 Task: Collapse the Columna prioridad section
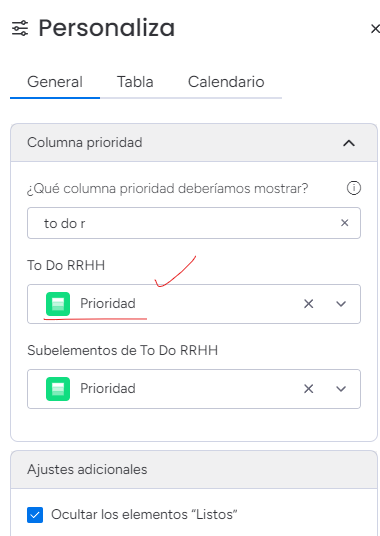[349, 143]
